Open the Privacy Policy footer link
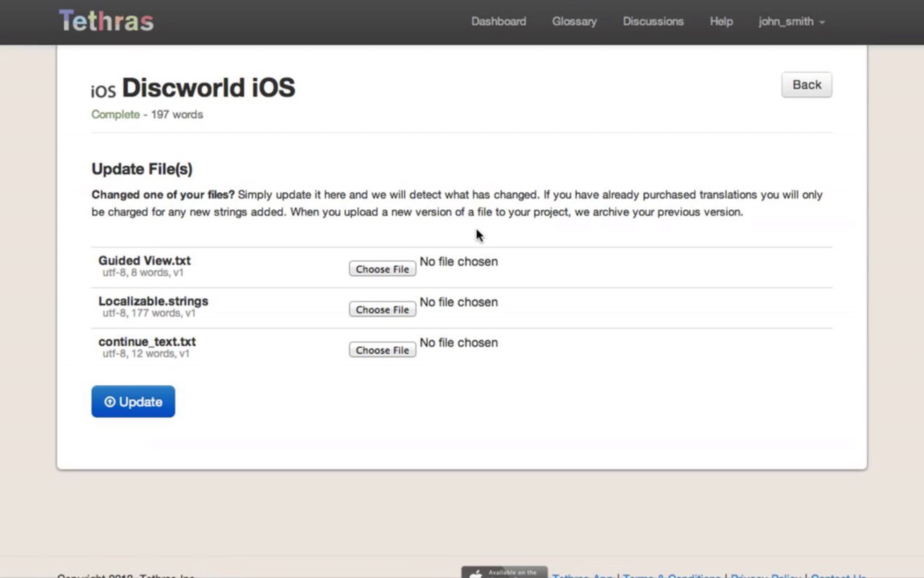924x578 pixels. [x=766, y=576]
